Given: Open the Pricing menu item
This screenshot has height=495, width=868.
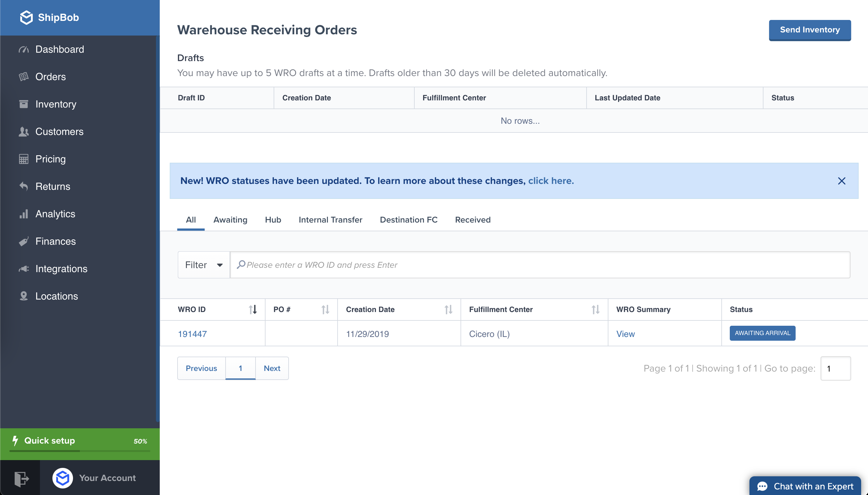Looking at the screenshot, I should click(51, 159).
